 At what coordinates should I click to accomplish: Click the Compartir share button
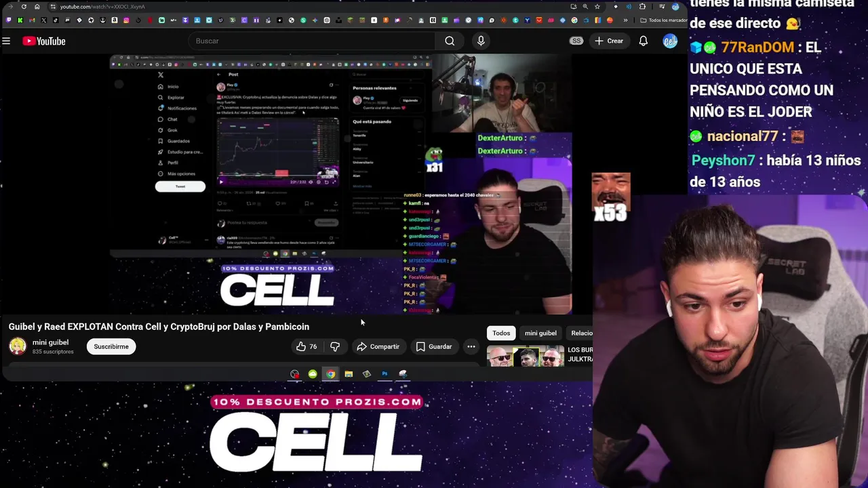point(378,346)
